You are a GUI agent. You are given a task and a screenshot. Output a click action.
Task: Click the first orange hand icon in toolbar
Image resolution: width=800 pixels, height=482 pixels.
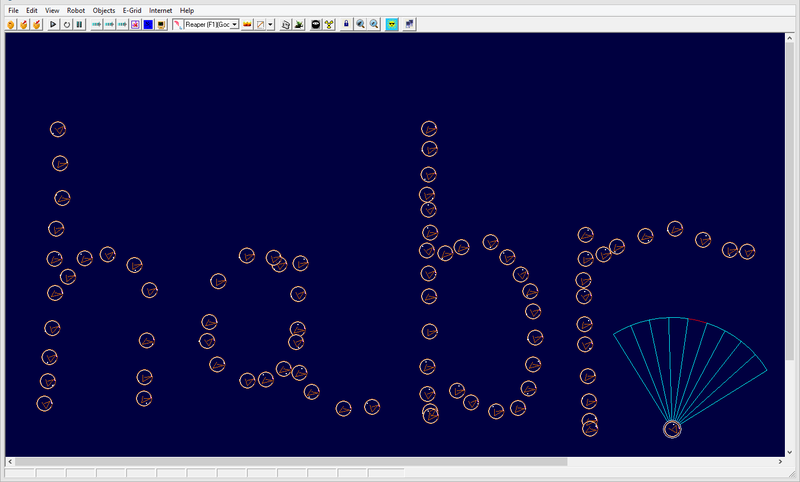(11, 24)
